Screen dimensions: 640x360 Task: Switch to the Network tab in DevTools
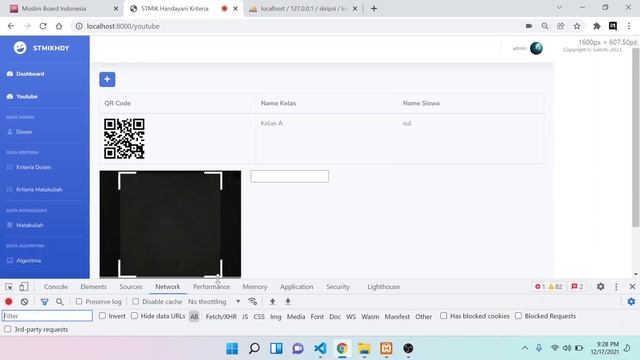[167, 287]
